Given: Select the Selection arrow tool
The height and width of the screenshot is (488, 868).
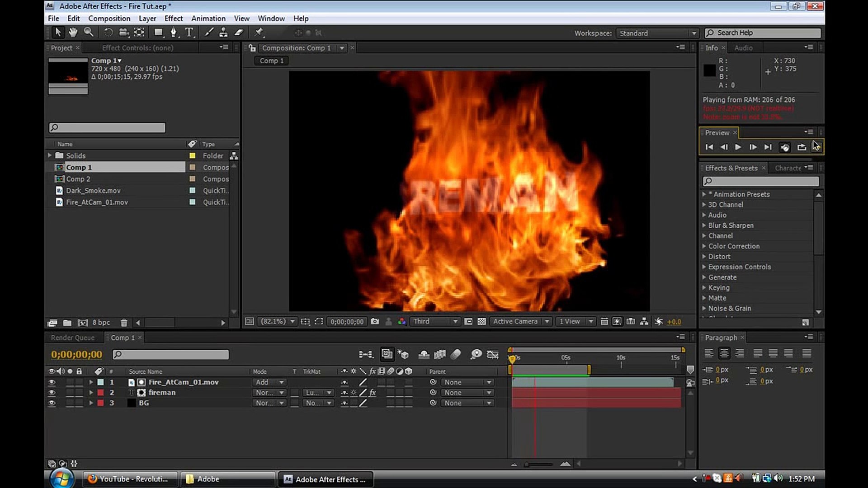Looking at the screenshot, I should click(58, 33).
